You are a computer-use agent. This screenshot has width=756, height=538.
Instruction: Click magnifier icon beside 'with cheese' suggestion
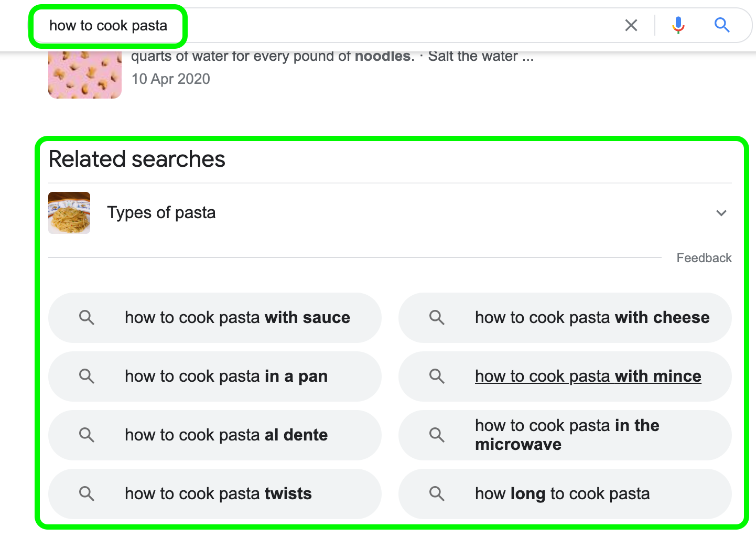[437, 318]
